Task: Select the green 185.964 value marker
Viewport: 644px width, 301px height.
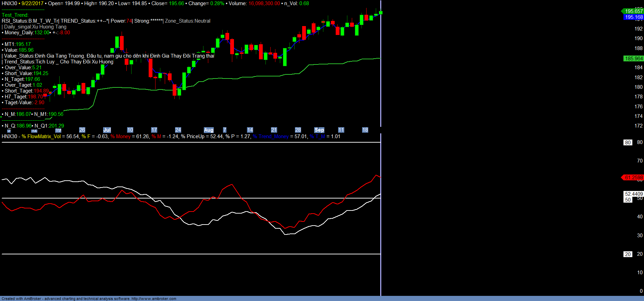Action: (x=633, y=59)
